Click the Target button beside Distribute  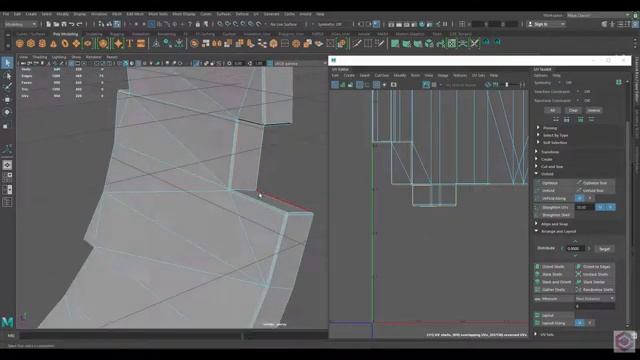[604, 249]
